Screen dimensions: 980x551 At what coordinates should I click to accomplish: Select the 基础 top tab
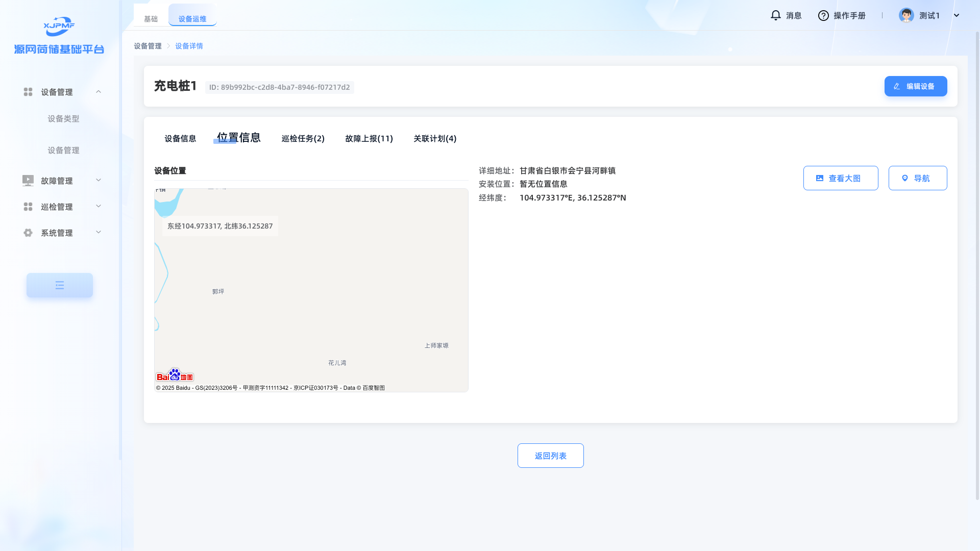(151, 19)
